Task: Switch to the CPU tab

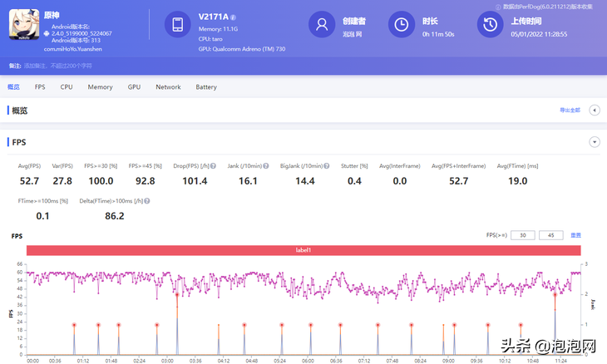Action: click(67, 87)
